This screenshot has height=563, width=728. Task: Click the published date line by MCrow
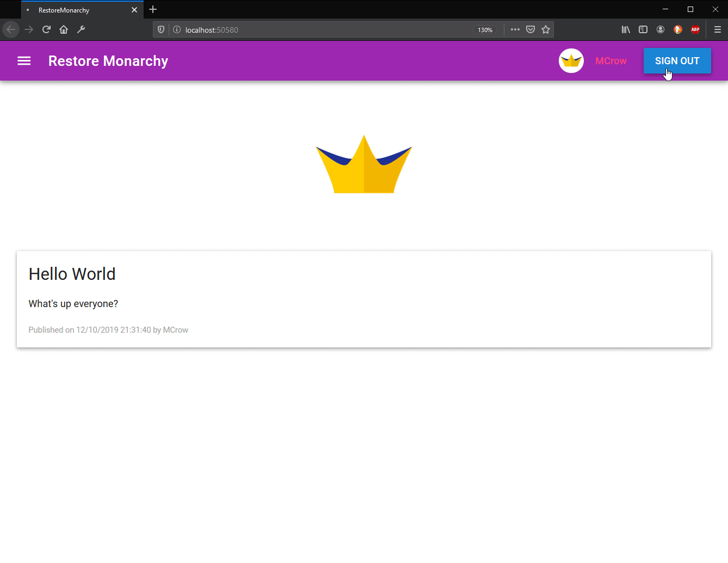point(108,330)
